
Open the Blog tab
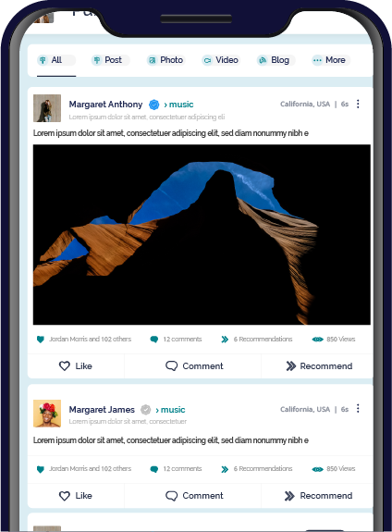[x=276, y=60]
